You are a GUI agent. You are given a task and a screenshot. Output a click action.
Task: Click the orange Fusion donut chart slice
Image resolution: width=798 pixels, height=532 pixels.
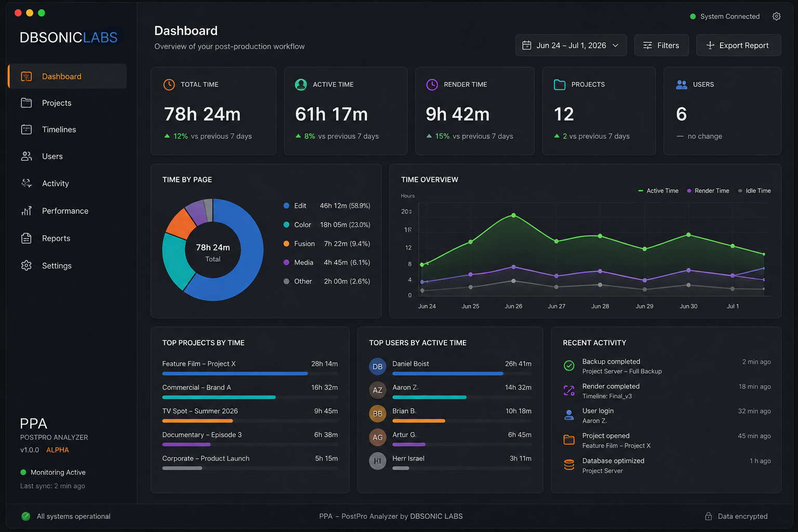point(180,224)
